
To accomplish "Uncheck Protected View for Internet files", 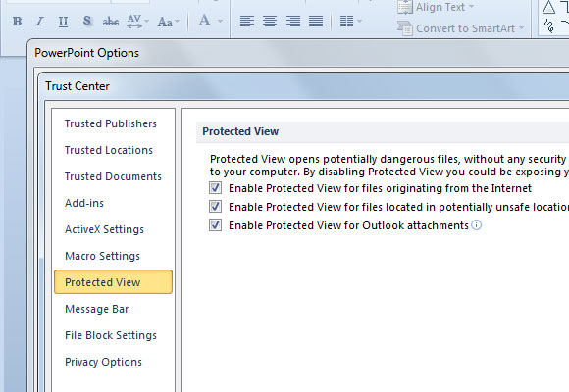I will (x=215, y=188).
